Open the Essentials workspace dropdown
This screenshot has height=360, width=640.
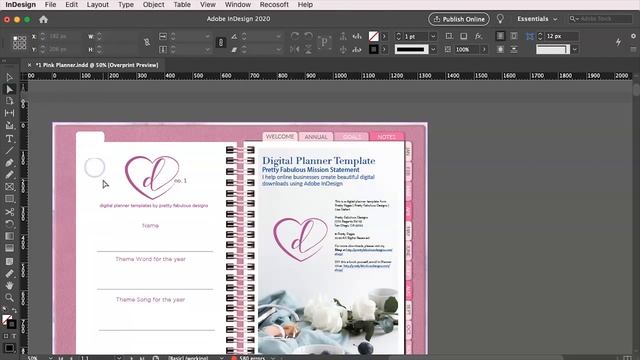point(537,19)
